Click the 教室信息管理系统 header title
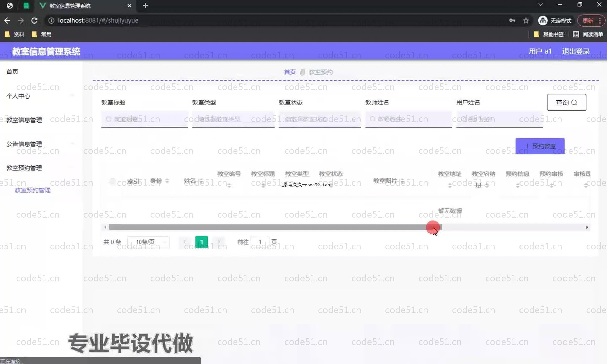The height and width of the screenshot is (364, 607). tap(46, 51)
